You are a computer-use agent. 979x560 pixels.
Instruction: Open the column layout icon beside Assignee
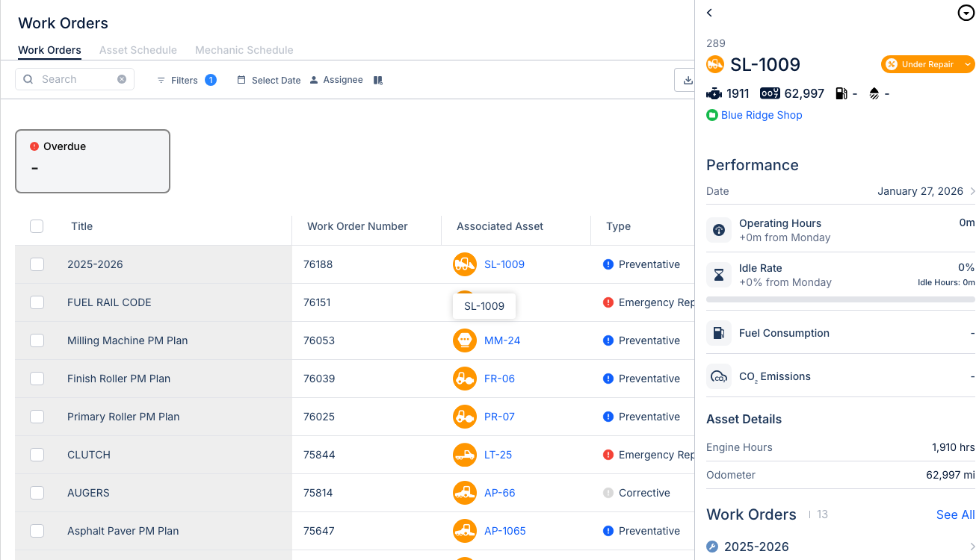(x=378, y=80)
